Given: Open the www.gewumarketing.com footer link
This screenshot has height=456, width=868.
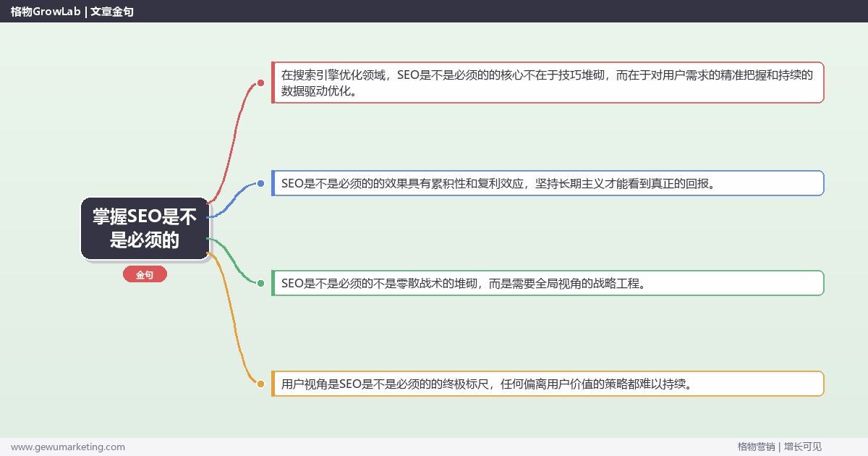Looking at the screenshot, I should (68, 447).
